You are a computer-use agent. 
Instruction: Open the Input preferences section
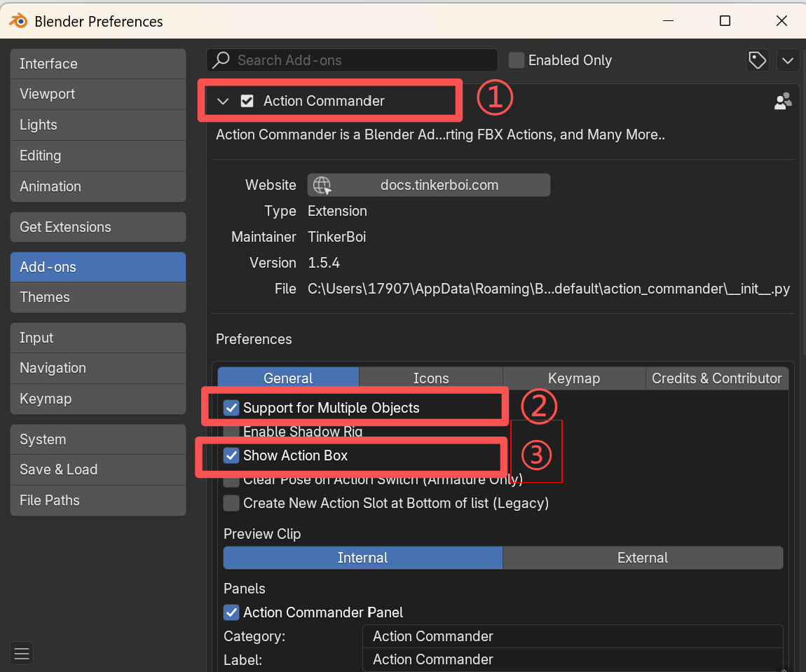click(97, 338)
